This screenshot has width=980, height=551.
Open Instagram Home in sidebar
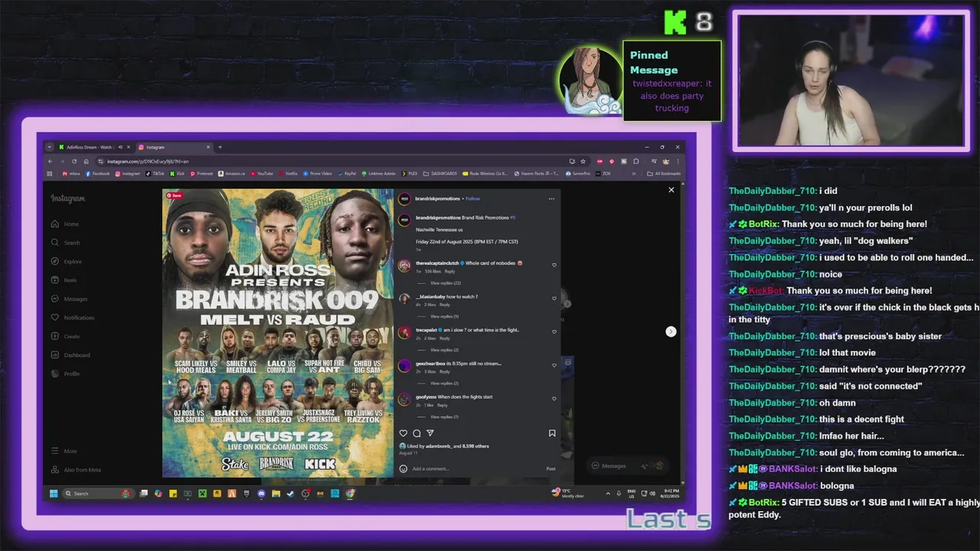(x=64, y=224)
